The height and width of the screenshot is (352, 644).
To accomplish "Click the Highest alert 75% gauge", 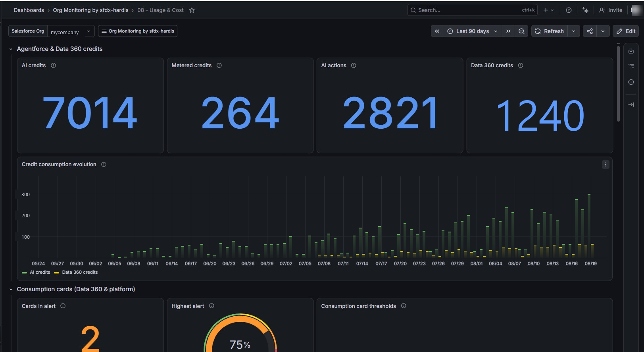I will point(240,334).
